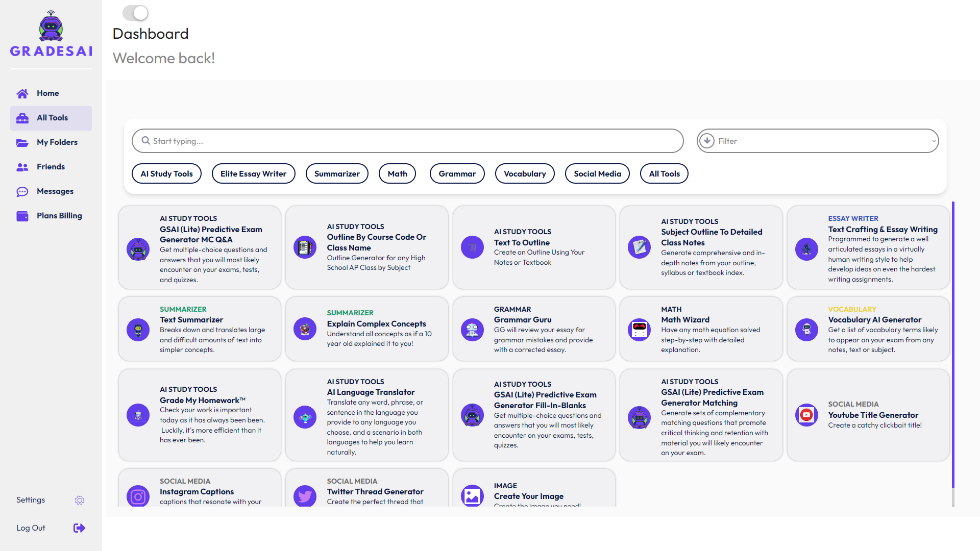Click the Log Out arrow icon
This screenshot has height=551, width=980.
coord(79,528)
